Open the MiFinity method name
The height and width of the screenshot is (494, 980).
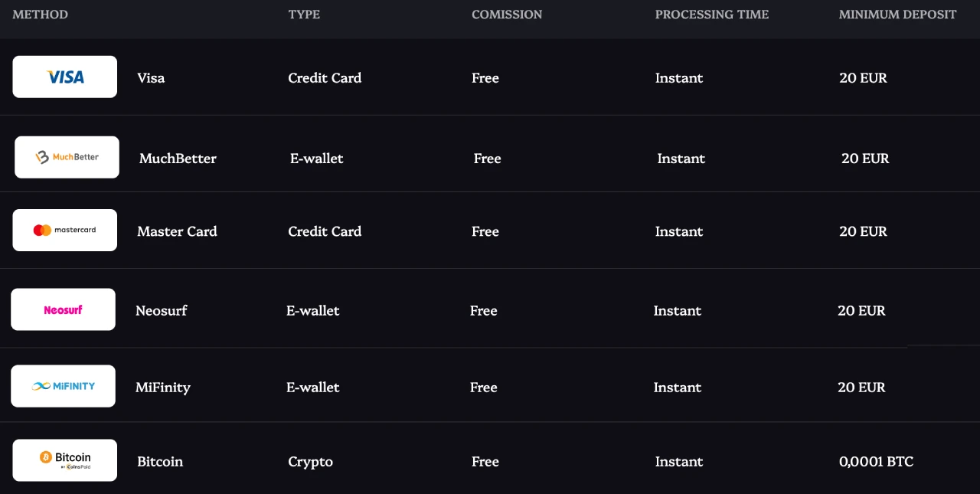click(x=163, y=387)
